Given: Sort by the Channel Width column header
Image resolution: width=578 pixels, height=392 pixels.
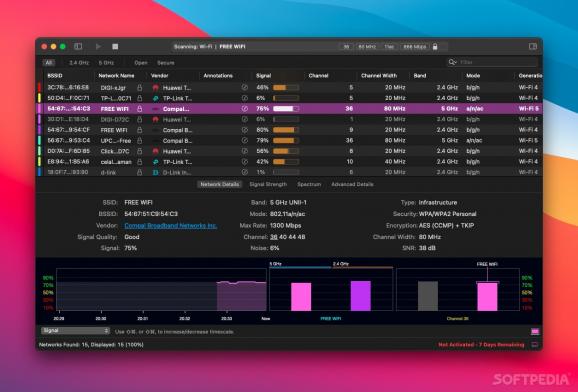Looking at the screenshot, I should [x=379, y=76].
